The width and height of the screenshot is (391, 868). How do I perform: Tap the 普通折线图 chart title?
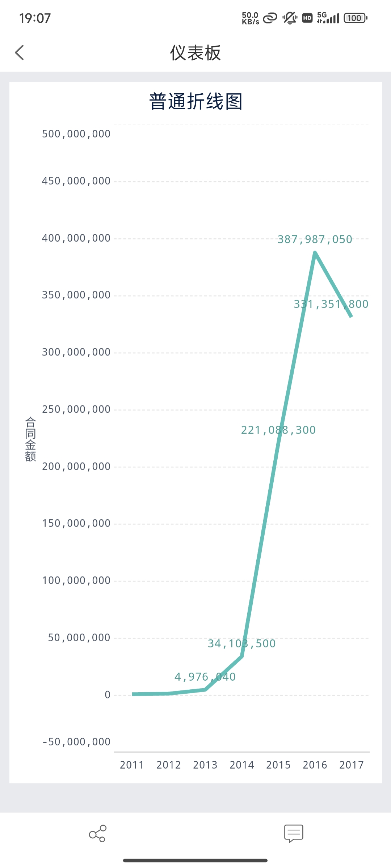coord(195,101)
